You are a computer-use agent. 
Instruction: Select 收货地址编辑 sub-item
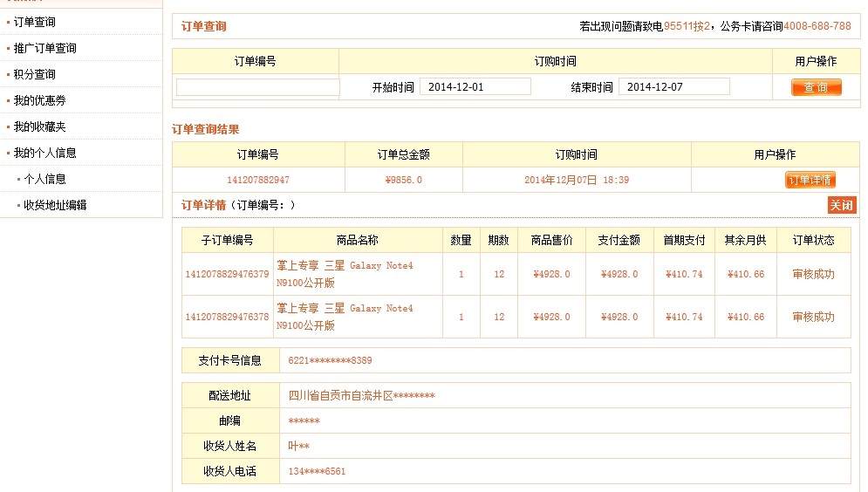pyautogui.click(x=55, y=205)
